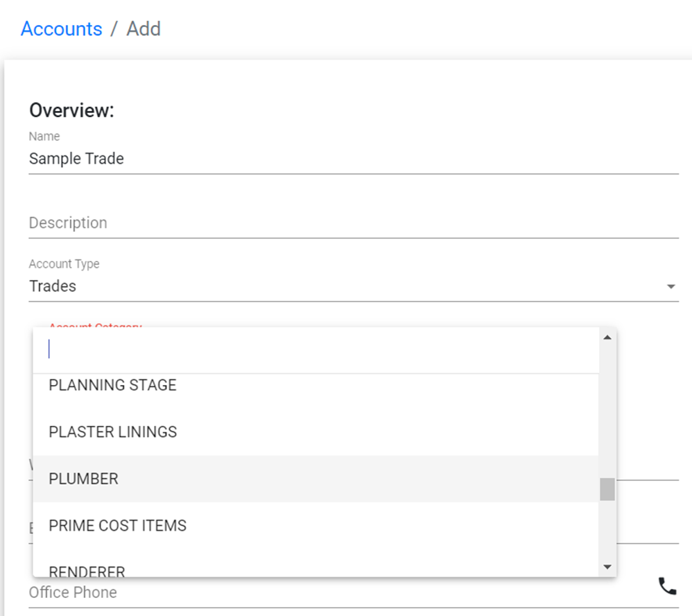
Task: Click the dropdown list scroll up arrow
Action: tap(607, 338)
